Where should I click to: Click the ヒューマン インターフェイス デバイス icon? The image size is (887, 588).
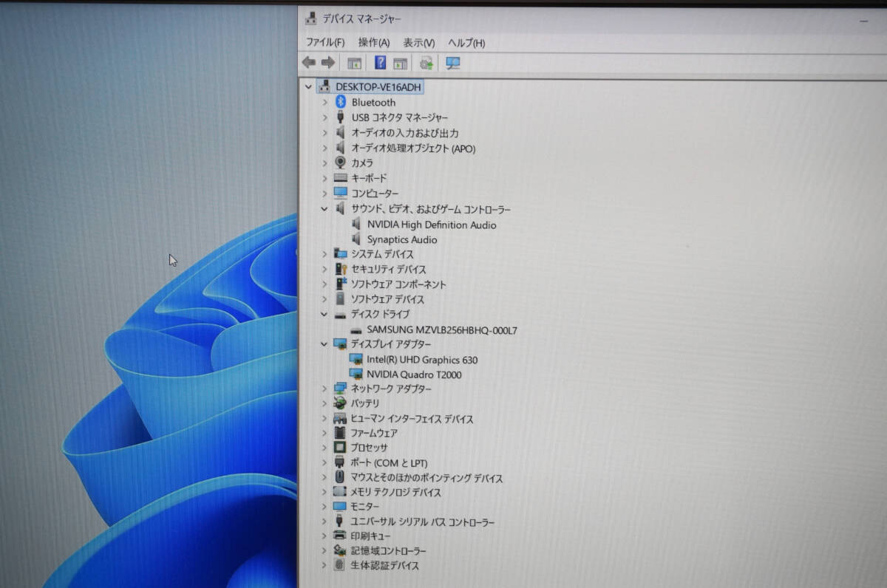pos(340,418)
